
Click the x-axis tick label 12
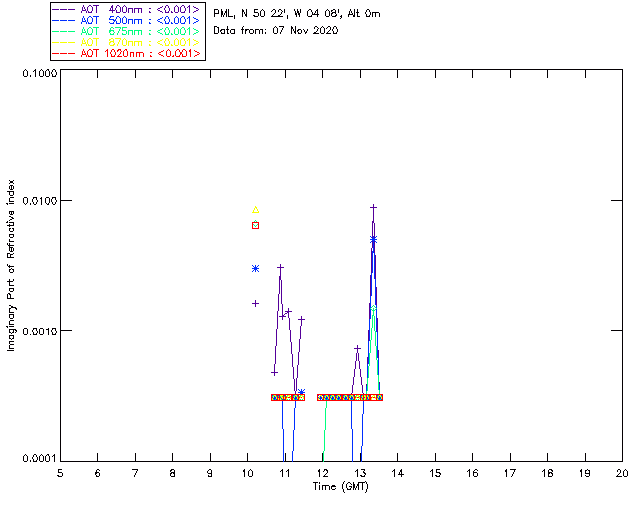[322, 473]
